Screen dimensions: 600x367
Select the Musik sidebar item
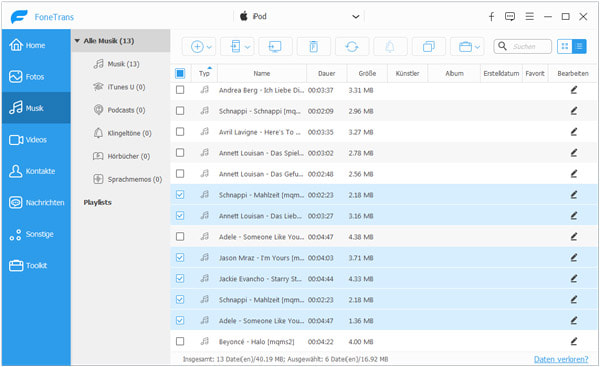click(36, 108)
